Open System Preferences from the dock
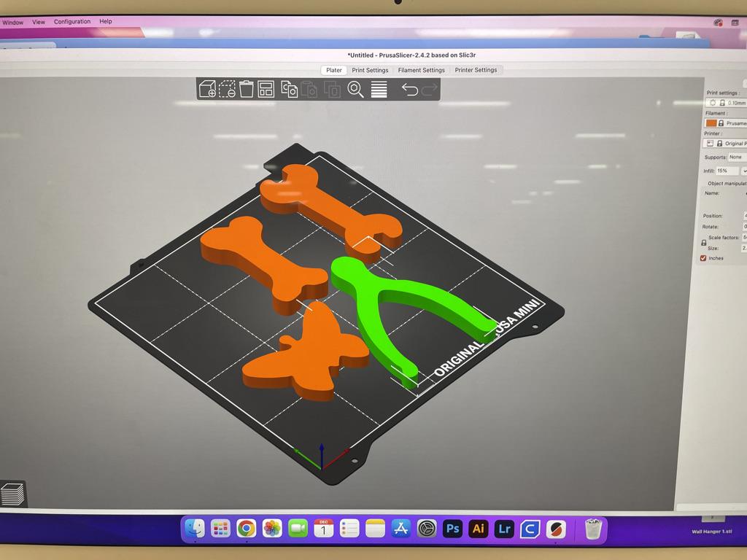This screenshot has width=747, height=560. [x=426, y=529]
